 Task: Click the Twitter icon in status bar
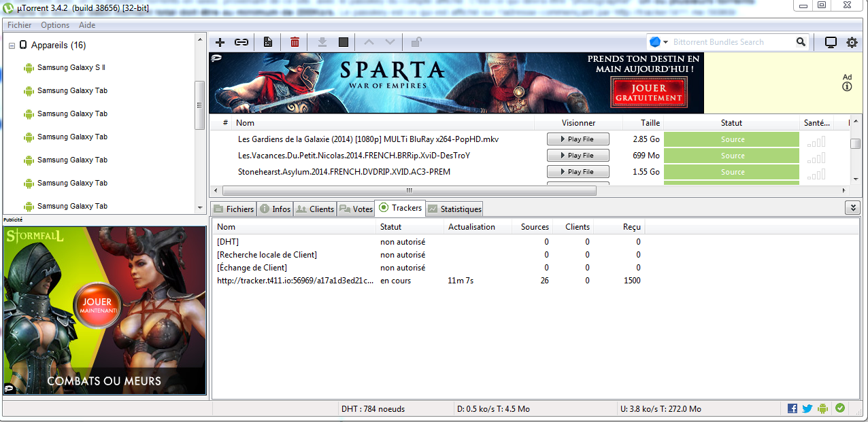point(807,408)
